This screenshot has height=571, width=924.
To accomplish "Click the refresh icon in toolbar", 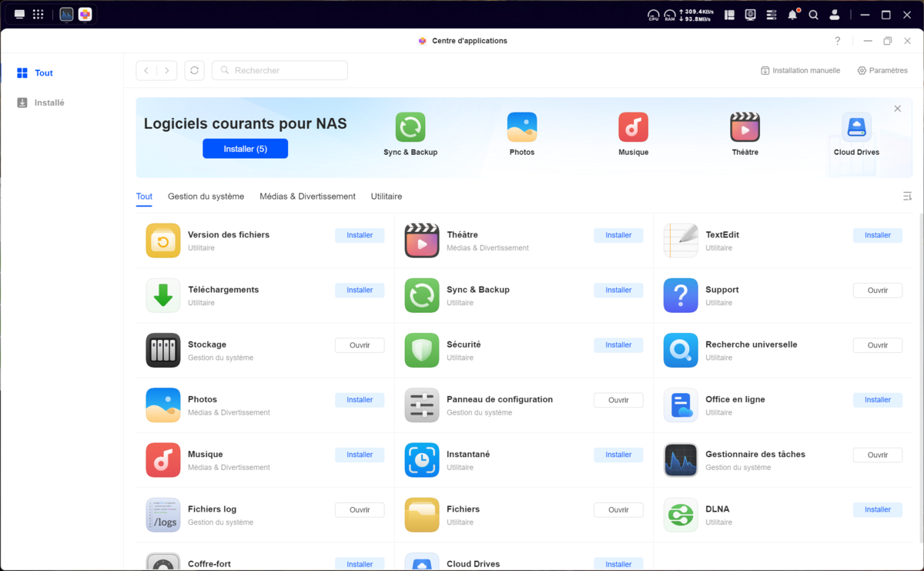I will click(194, 70).
